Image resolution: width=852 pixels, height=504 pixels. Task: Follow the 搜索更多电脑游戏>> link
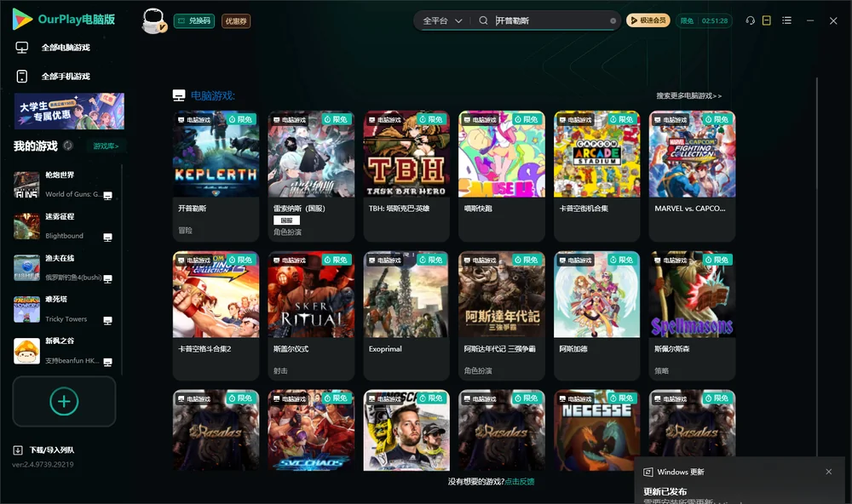click(x=689, y=95)
